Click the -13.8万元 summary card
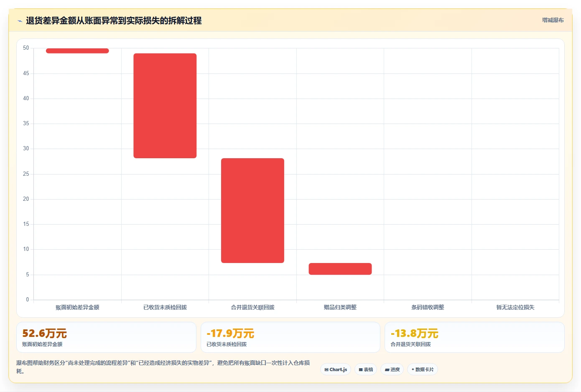Screen dimensions: 581x392 (474, 337)
